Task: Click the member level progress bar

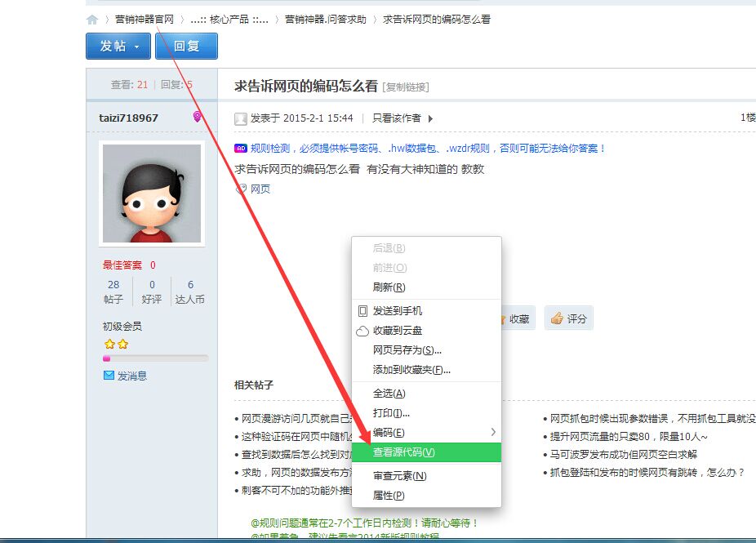Action: 153,358
